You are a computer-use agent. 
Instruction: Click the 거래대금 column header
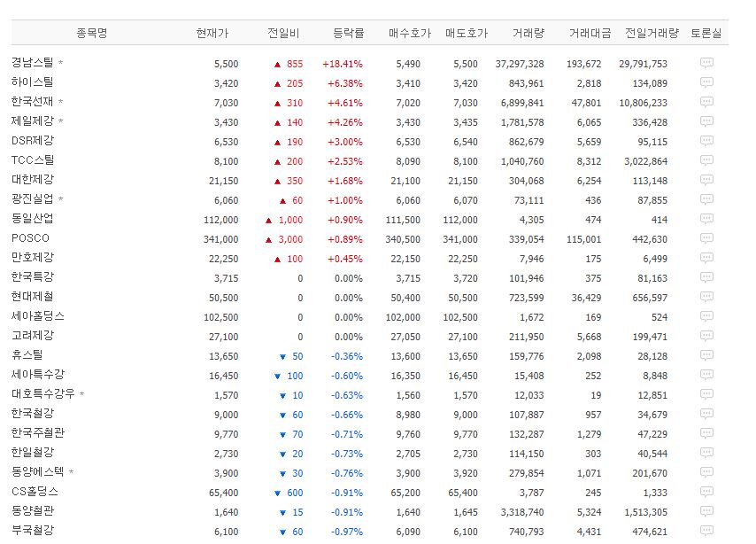[590, 33]
